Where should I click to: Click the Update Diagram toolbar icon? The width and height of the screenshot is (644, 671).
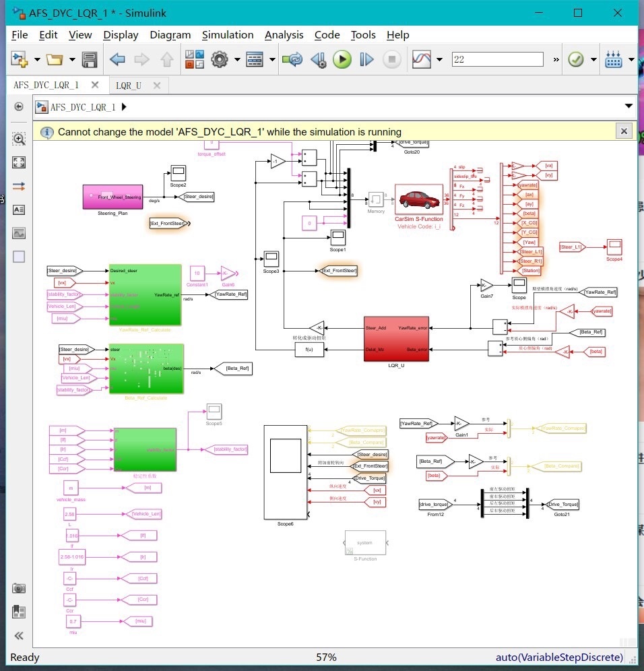(292, 59)
